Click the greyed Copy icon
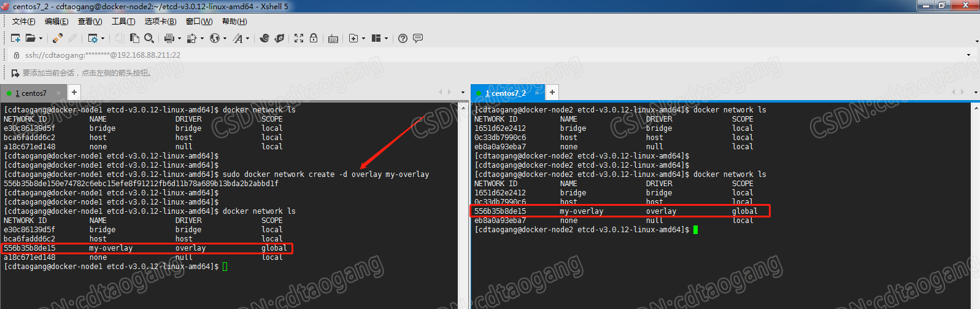 pyautogui.click(x=120, y=38)
